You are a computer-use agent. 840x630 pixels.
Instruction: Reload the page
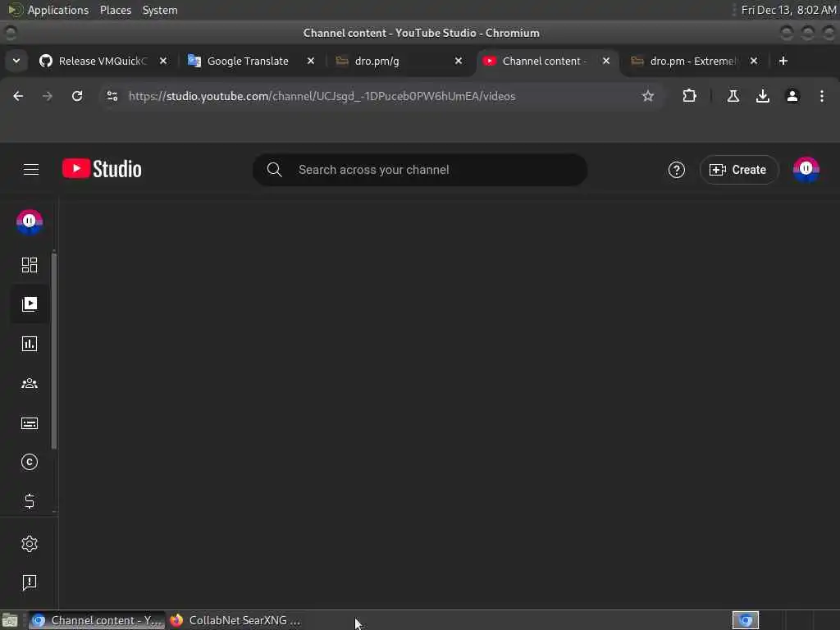point(77,96)
